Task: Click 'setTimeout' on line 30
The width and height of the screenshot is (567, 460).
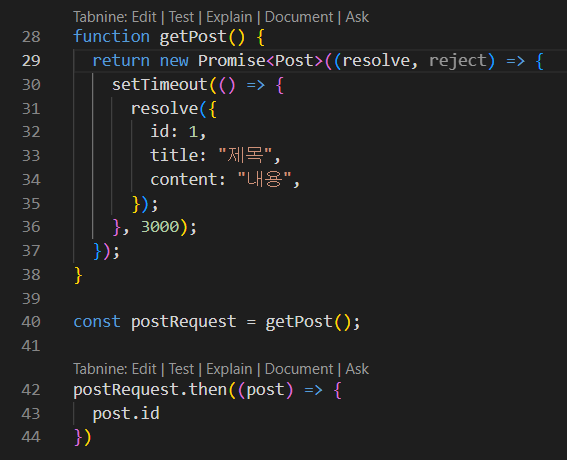Action: 159,85
